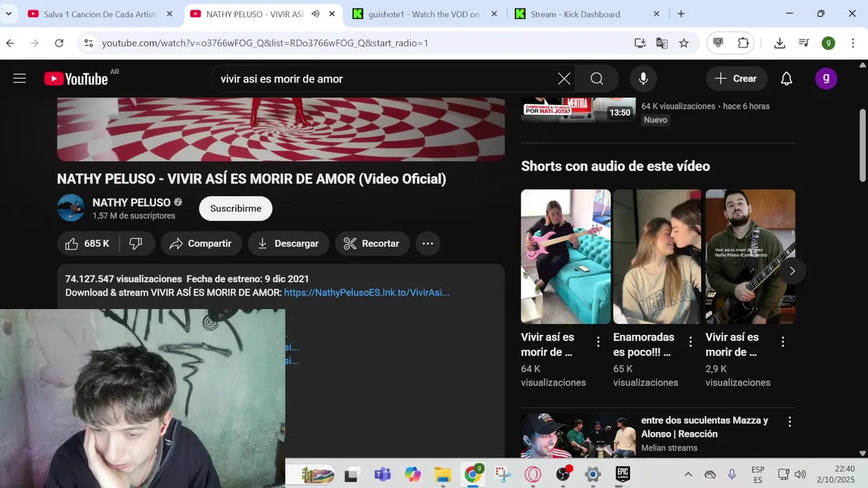Open the pink bass guitar Short thumbnail

566,256
